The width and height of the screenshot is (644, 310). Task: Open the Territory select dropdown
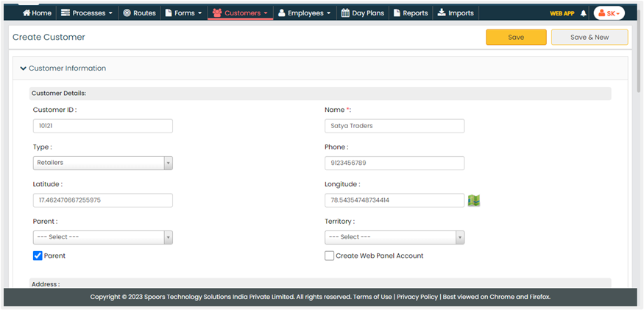pos(394,237)
